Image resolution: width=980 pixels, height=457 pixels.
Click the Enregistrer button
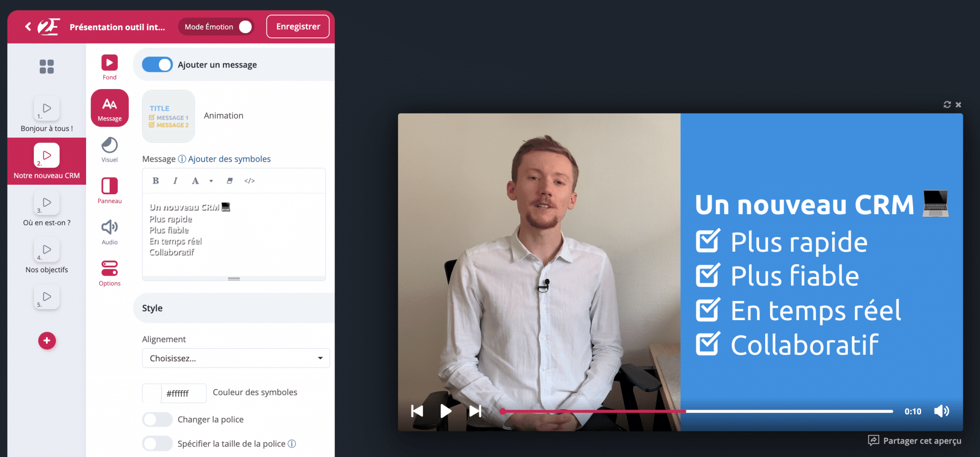(298, 26)
